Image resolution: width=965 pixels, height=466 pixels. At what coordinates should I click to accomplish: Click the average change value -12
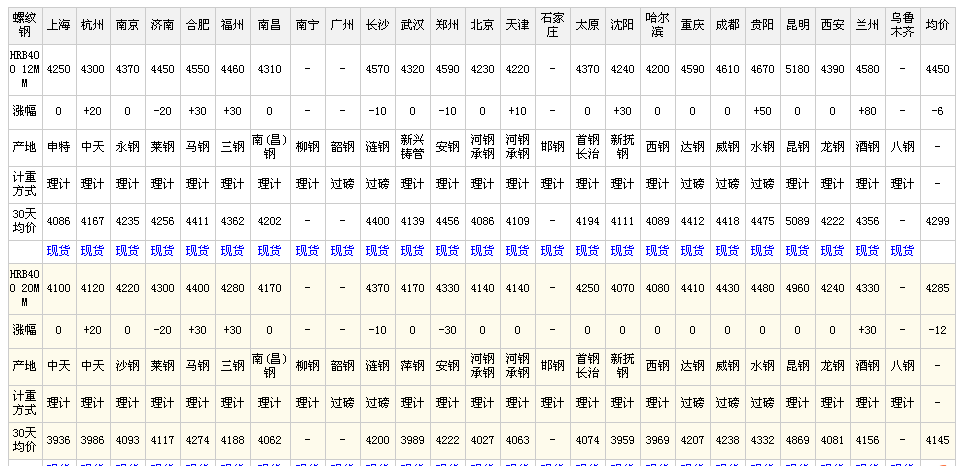point(937,330)
